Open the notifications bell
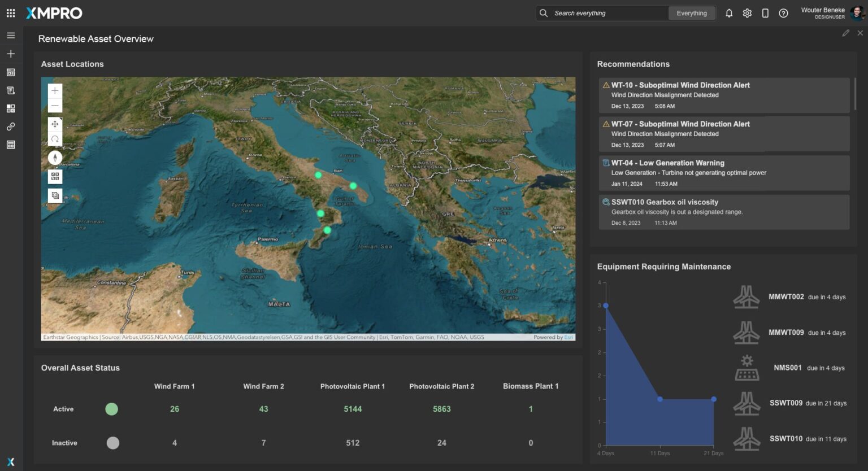This screenshot has height=471, width=868. [729, 13]
